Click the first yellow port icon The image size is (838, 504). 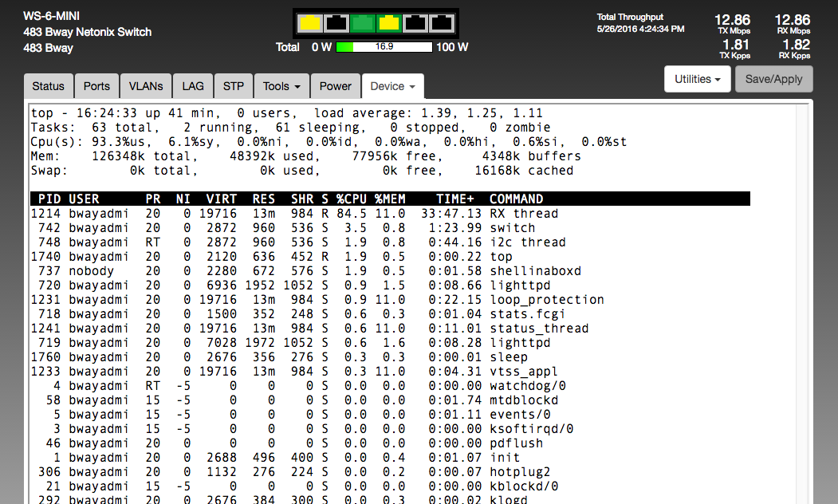point(309,23)
